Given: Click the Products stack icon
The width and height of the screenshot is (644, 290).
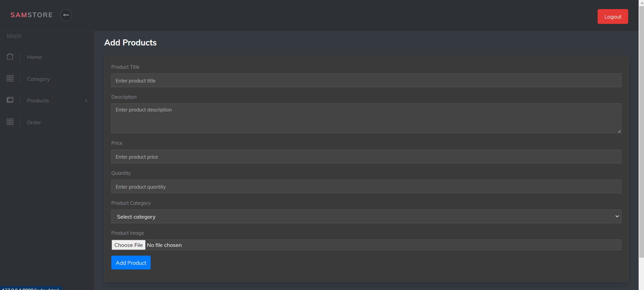Looking at the screenshot, I should 10,100.
